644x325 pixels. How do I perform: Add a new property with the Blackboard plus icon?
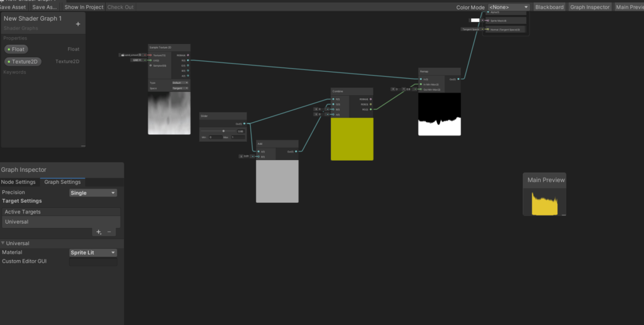(78, 24)
